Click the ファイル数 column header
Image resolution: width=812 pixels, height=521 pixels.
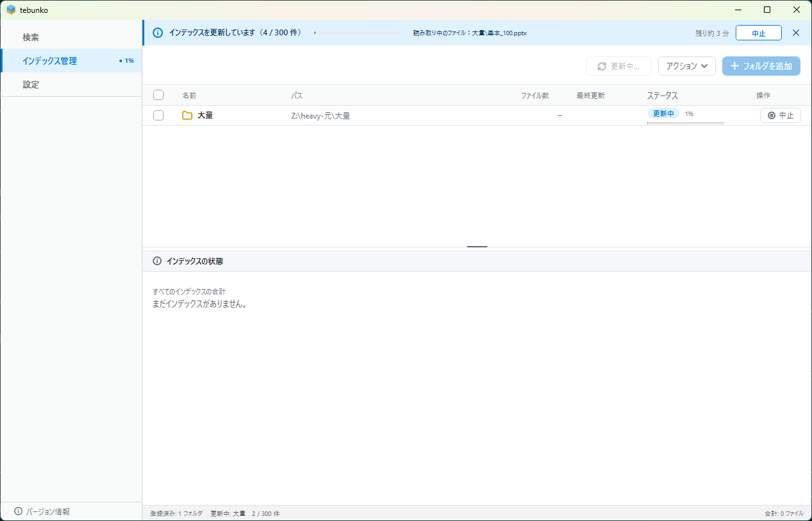pos(535,95)
